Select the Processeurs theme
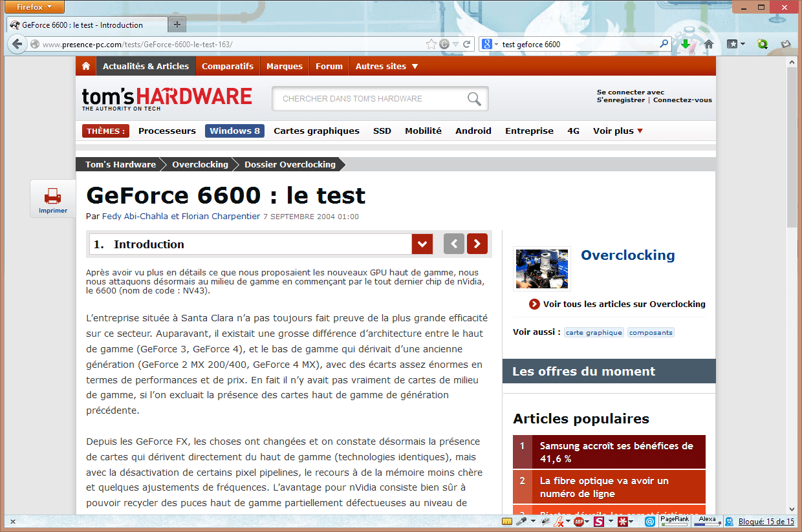802x532 pixels. pos(167,131)
